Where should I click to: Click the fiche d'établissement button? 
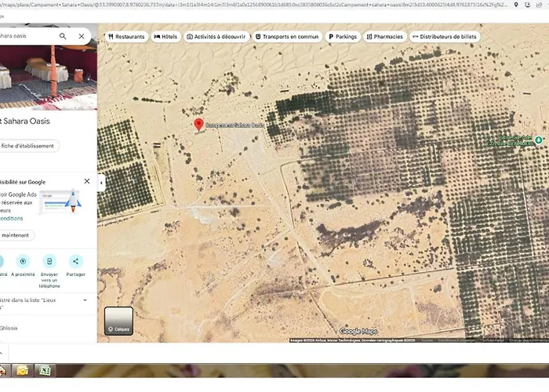pyautogui.click(x=28, y=146)
